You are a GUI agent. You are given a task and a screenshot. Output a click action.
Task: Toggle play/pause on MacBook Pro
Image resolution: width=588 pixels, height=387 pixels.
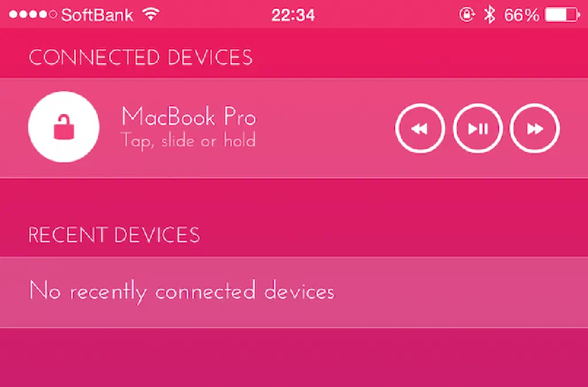(477, 129)
